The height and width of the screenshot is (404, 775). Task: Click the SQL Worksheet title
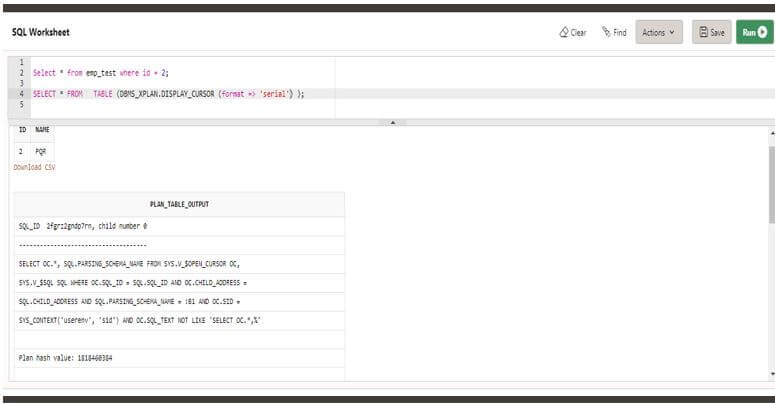coord(41,32)
